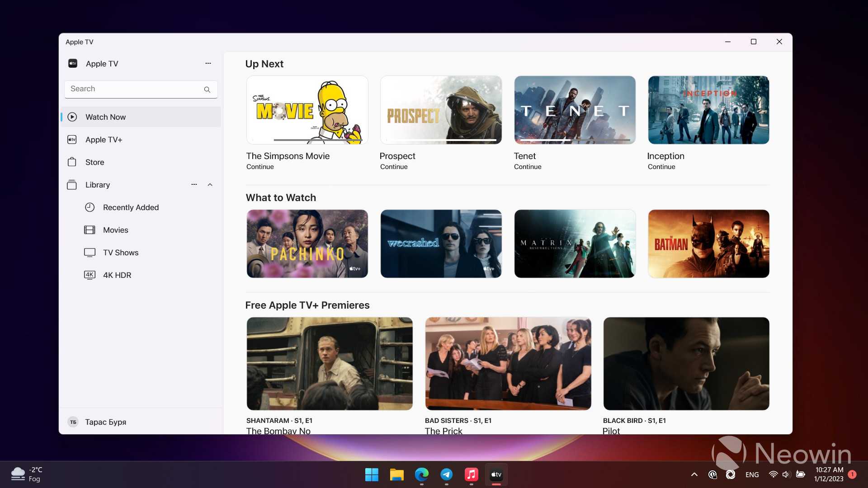The width and height of the screenshot is (868, 488).
Task: Select Apple TV+ in the sidebar
Action: point(141,140)
